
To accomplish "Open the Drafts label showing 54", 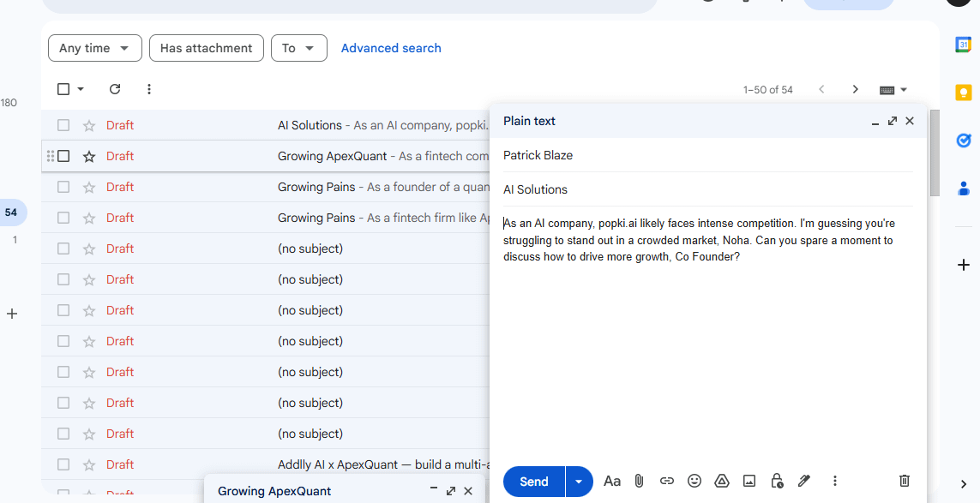I will click(10, 213).
